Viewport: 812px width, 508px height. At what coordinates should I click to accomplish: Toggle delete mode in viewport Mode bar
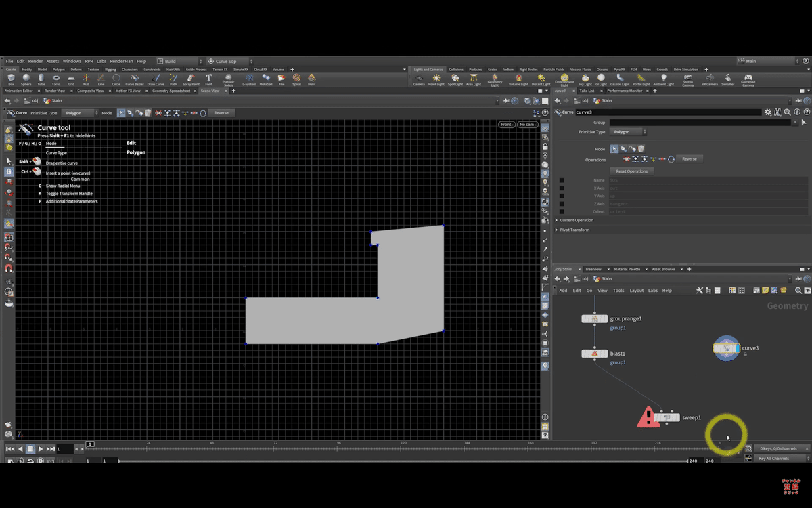click(x=148, y=113)
